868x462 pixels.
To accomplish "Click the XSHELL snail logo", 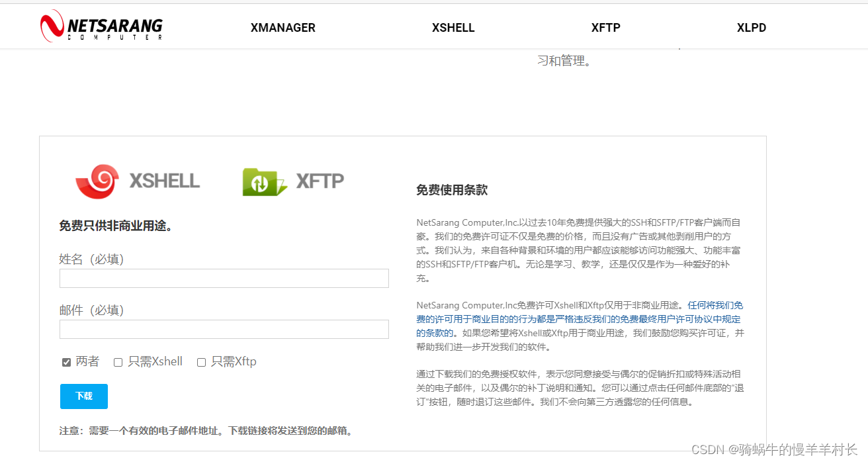I will pyautogui.click(x=138, y=181).
